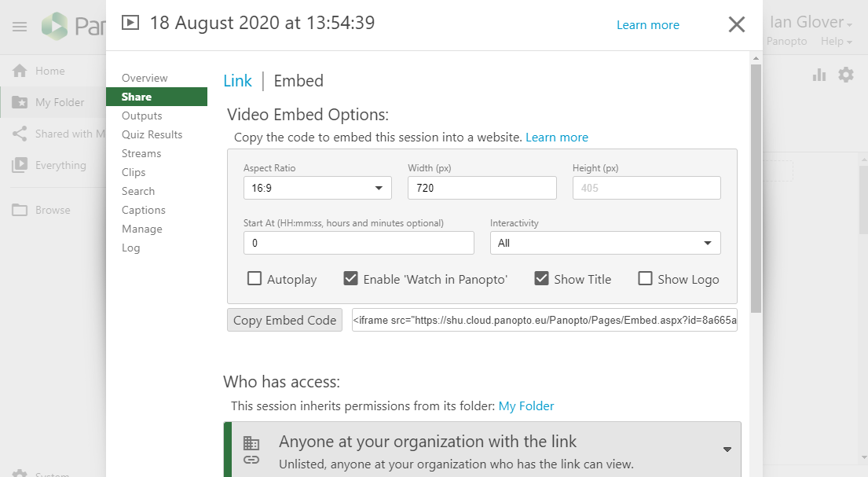Image resolution: width=868 pixels, height=477 pixels.
Task: Open the stats bar chart icon
Action: (x=819, y=75)
